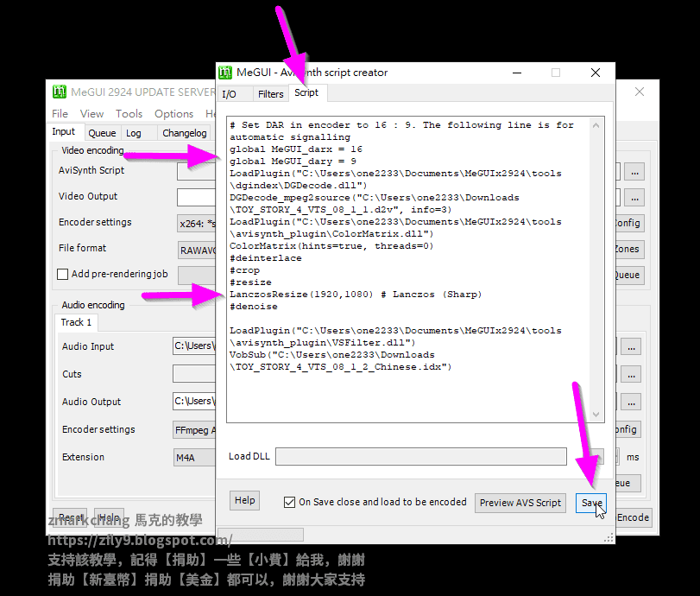Screen dimensions: 700x596
Task: Click Preview AVS Script button
Action: click(x=520, y=503)
